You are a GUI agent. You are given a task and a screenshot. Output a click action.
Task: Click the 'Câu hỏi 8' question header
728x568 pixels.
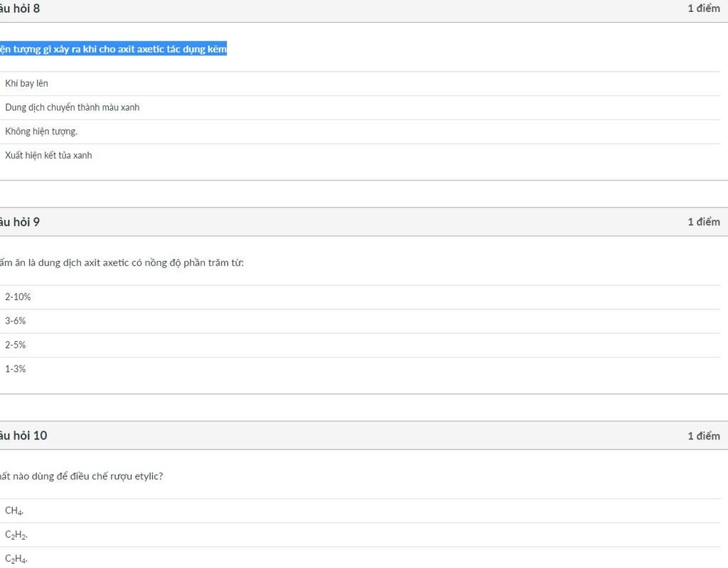point(20,9)
